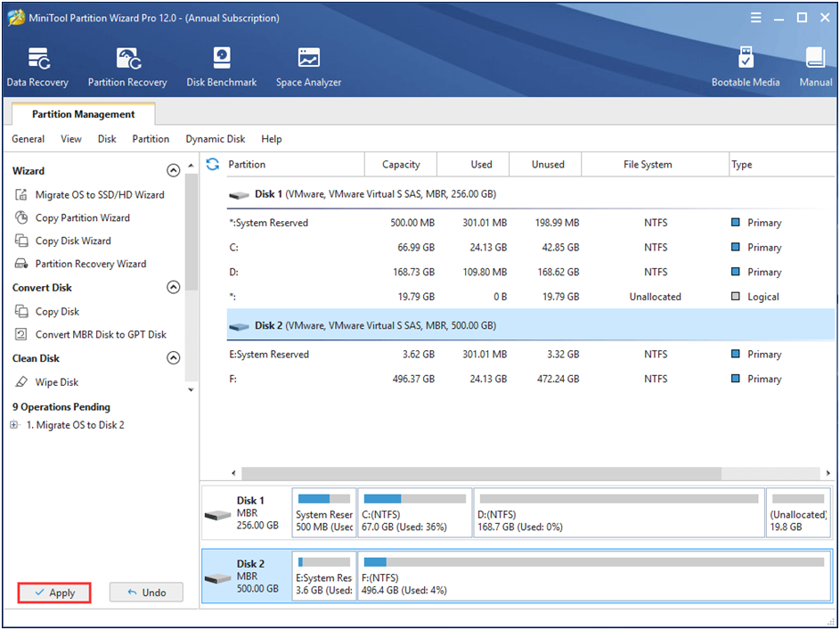The width and height of the screenshot is (840, 630).
Task: Select the *:System Reserved partition row
Action: [530, 222]
